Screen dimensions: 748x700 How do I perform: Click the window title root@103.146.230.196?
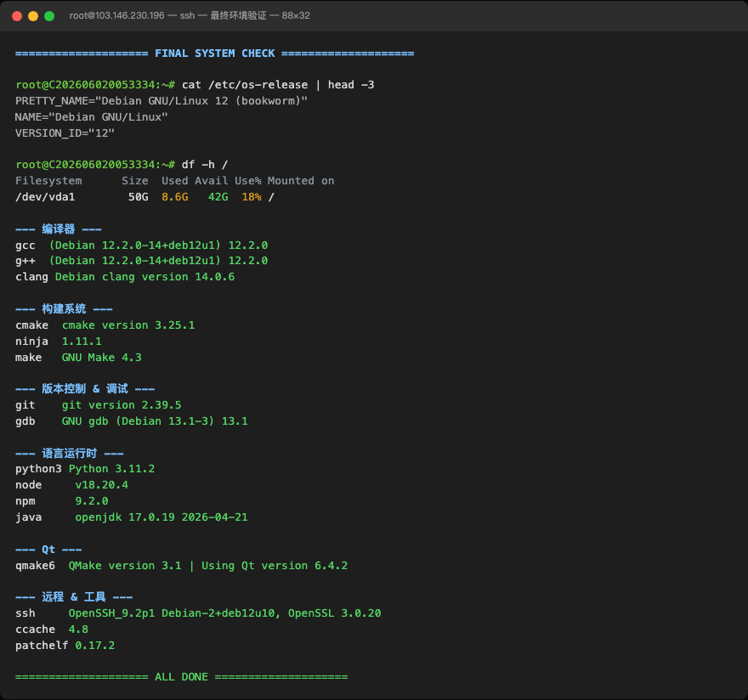[x=117, y=16]
